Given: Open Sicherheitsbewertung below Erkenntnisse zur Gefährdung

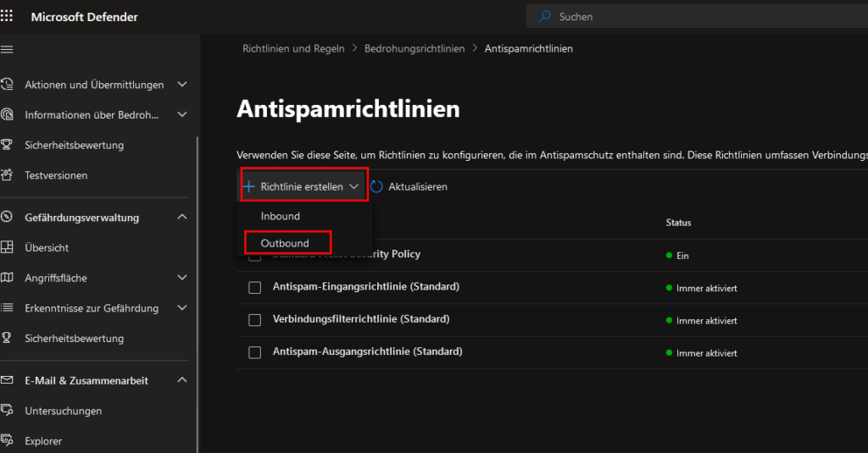Looking at the screenshot, I should click(x=75, y=339).
